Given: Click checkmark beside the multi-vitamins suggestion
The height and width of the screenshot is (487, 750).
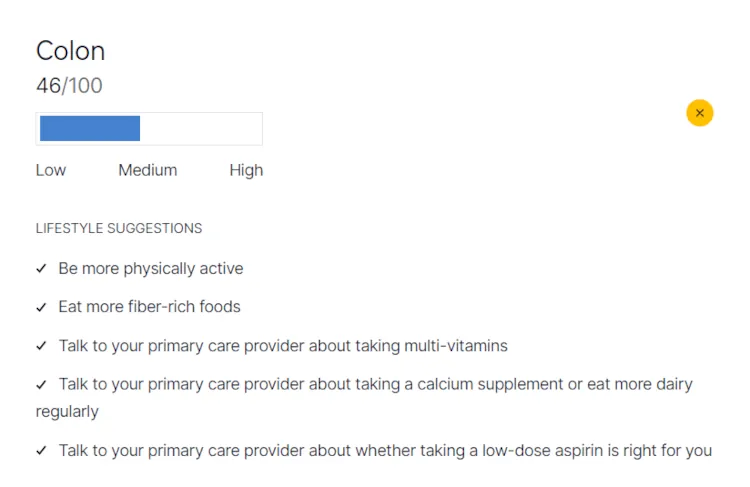Looking at the screenshot, I should coord(42,346).
